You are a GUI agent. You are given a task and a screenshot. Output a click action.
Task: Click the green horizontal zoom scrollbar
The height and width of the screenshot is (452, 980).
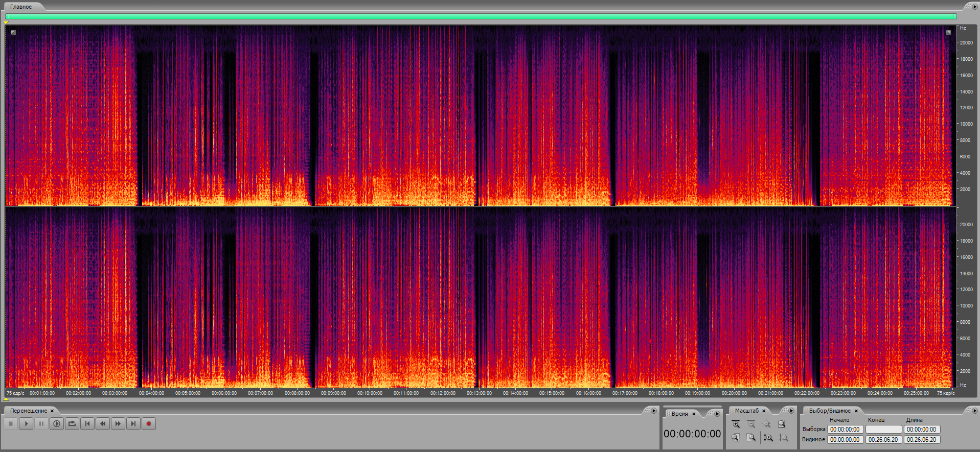[481, 16]
